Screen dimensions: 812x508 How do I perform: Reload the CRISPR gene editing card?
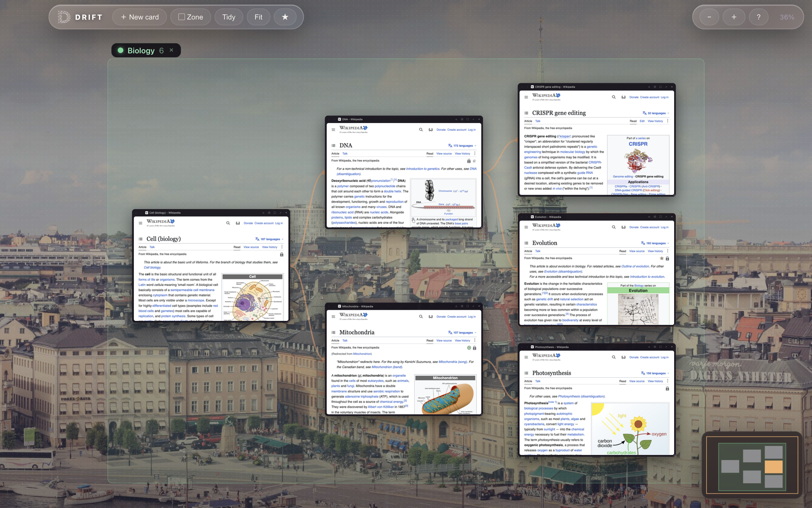(x=649, y=87)
